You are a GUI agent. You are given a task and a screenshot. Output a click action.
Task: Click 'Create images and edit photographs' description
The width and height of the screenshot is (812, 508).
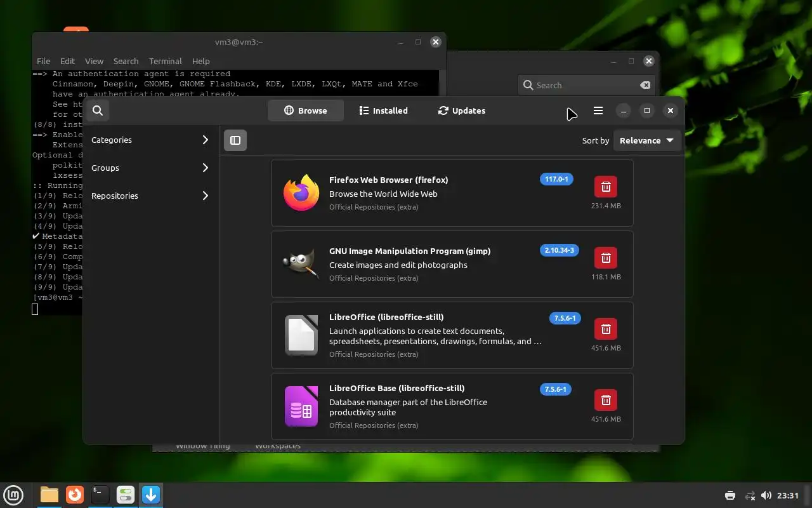(x=398, y=265)
